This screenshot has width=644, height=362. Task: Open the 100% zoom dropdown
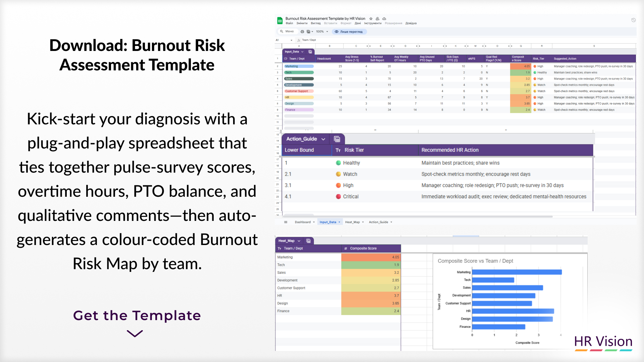(x=322, y=32)
